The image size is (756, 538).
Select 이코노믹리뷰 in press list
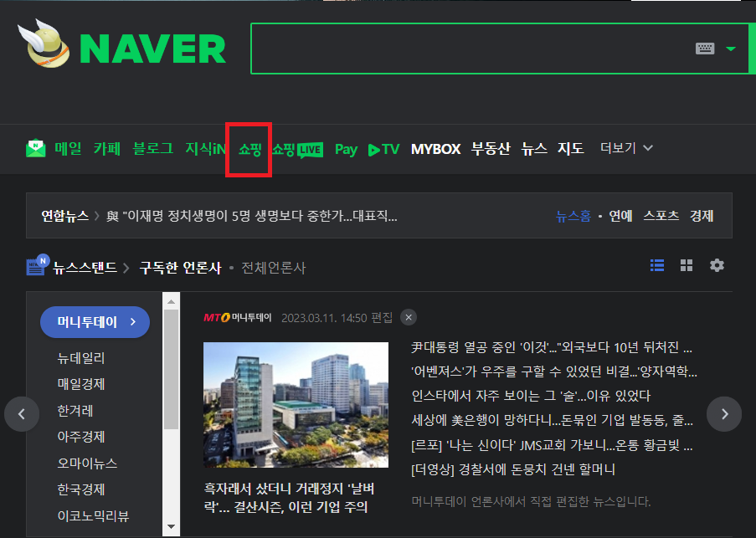coord(93,516)
